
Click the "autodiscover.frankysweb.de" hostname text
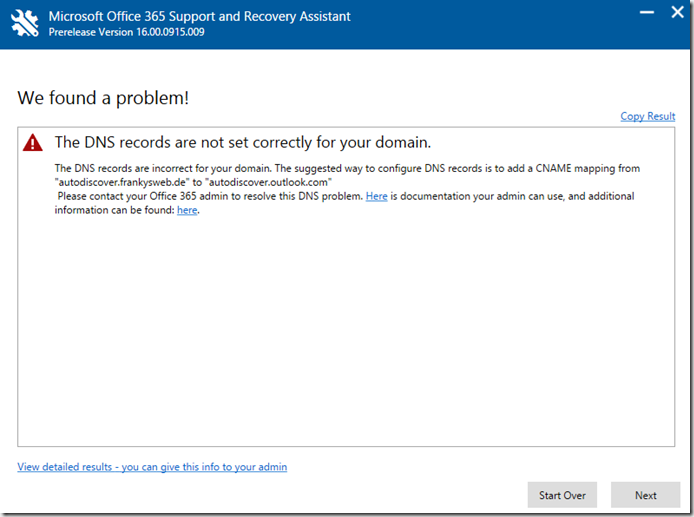tap(122, 182)
